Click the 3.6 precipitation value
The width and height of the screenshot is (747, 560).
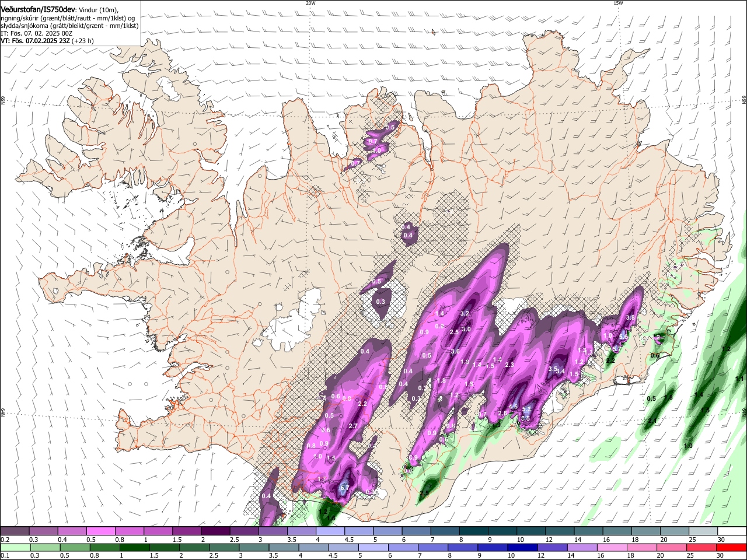456,351
